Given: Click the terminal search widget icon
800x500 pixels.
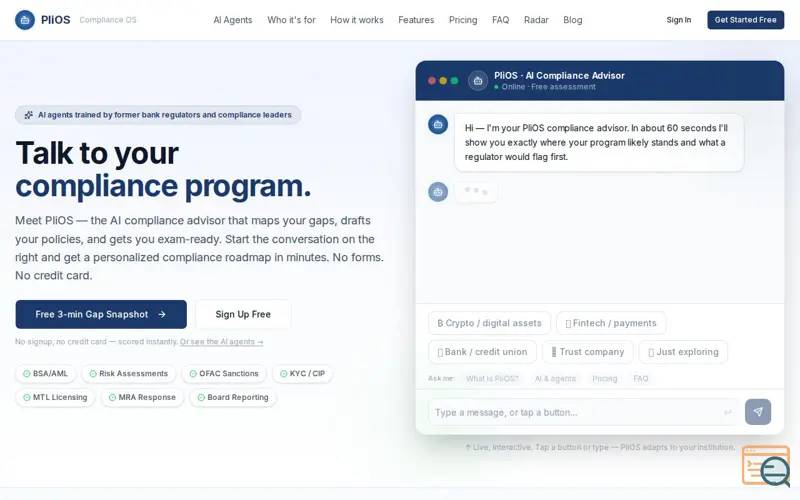Looking at the screenshot, I should 766,466.
